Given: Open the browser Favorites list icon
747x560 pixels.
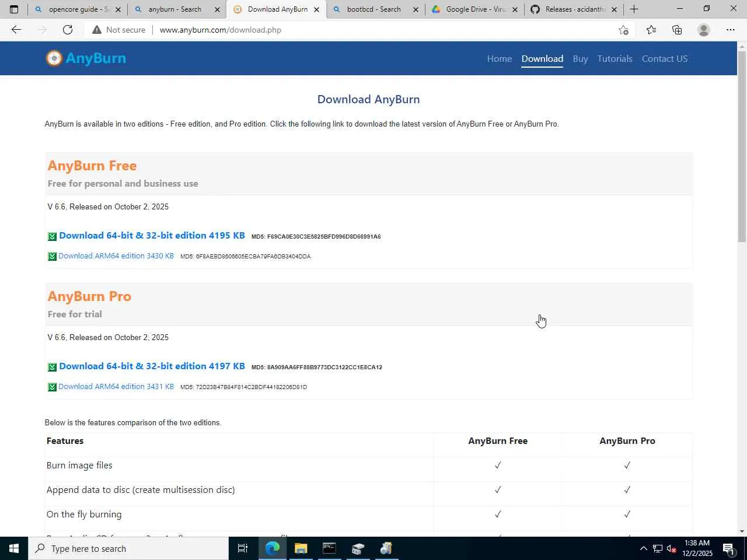Looking at the screenshot, I should pos(651,30).
